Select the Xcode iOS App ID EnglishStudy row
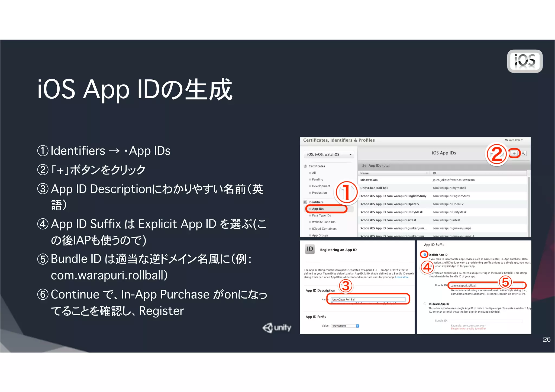The width and height of the screenshot is (555, 392). click(442, 196)
